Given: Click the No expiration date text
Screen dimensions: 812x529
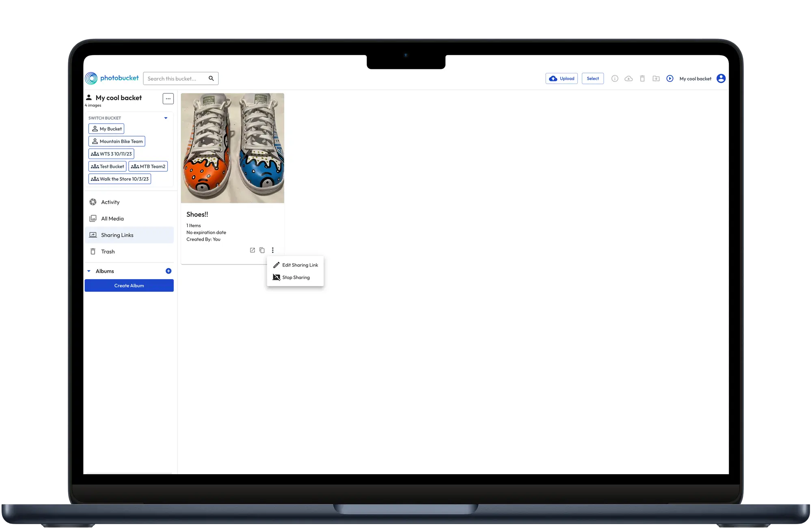Looking at the screenshot, I should 206,232.
